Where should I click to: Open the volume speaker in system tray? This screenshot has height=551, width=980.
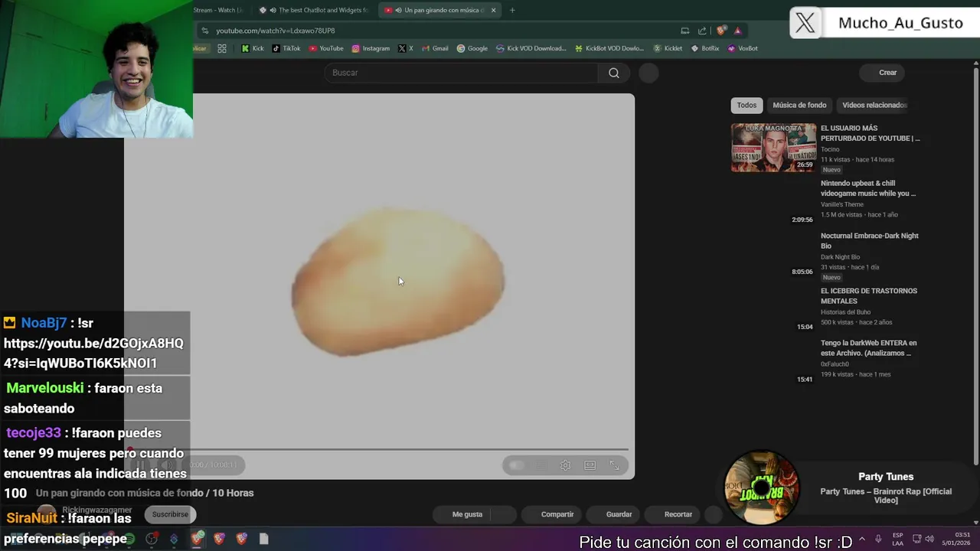point(929,539)
